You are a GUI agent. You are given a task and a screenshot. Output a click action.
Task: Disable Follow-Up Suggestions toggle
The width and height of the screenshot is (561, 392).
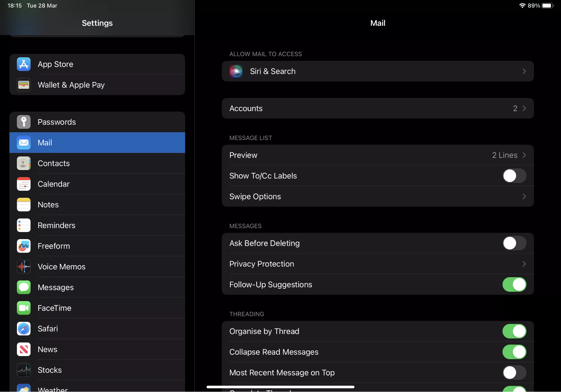514,285
